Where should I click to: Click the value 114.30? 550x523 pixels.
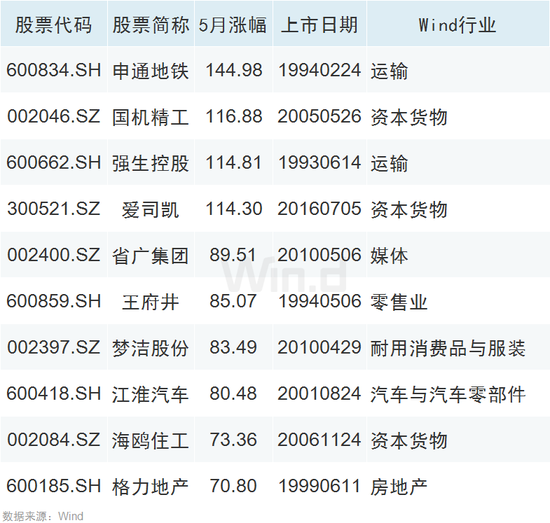coord(234,209)
